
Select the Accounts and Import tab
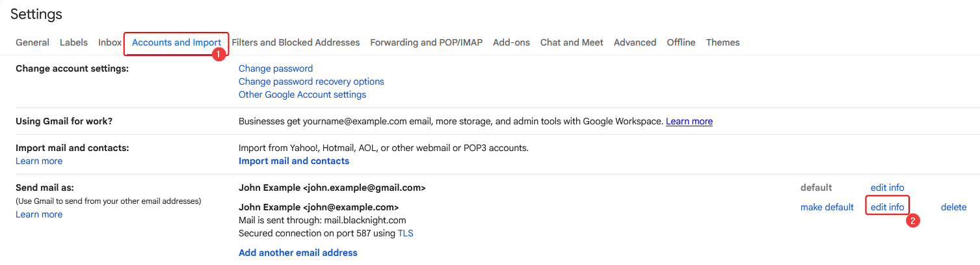pos(176,42)
